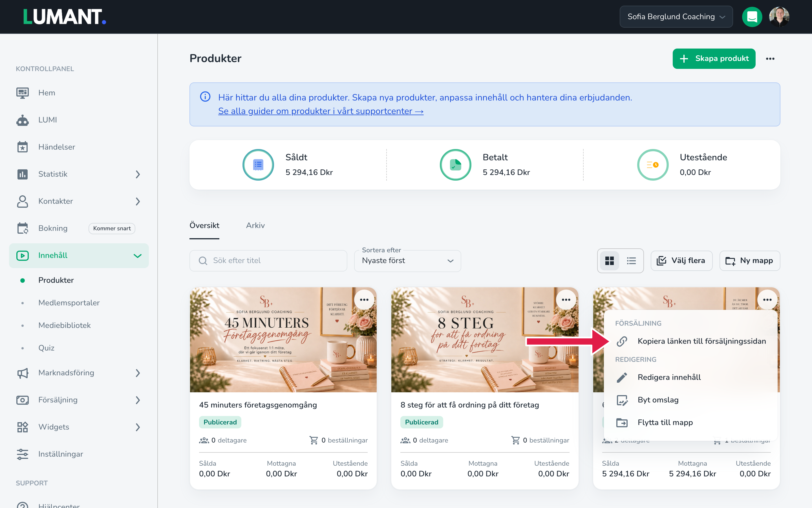Click the Statistik chart icon
This screenshot has height=508, width=812.
tap(23, 174)
